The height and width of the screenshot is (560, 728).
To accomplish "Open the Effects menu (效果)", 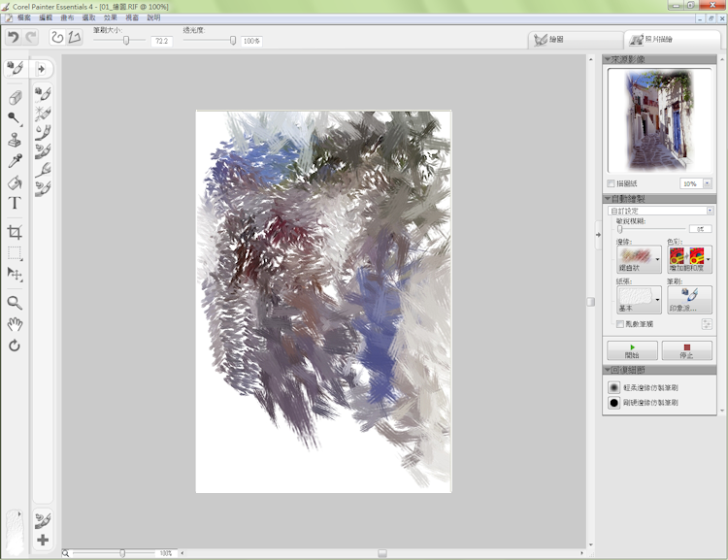I will click(111, 17).
